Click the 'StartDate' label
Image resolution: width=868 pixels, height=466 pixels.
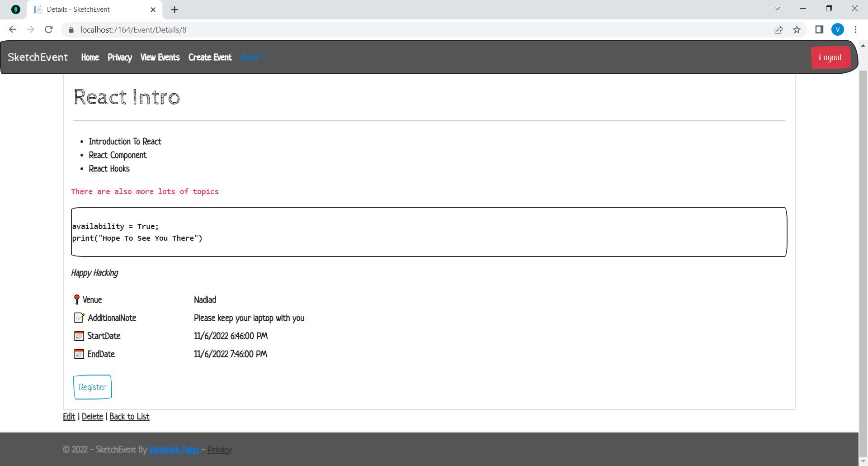[x=104, y=336]
